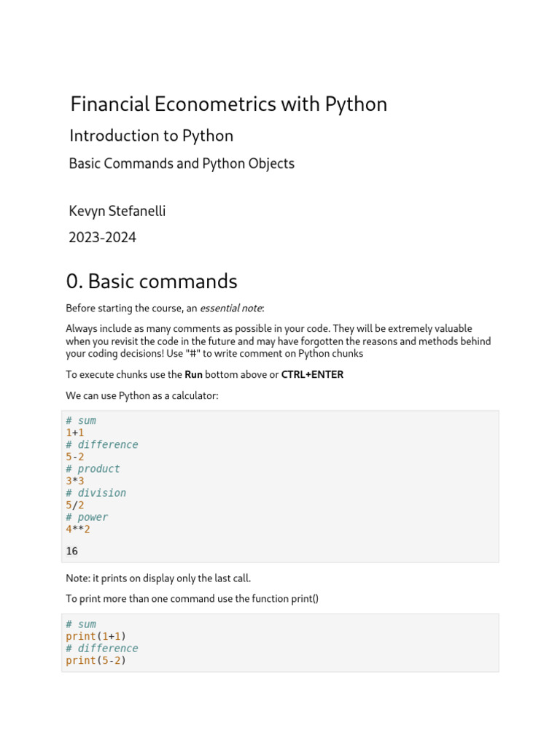Screen dimensions: 560x747
Task: Click the "3*3" code line
Action: (x=75, y=481)
